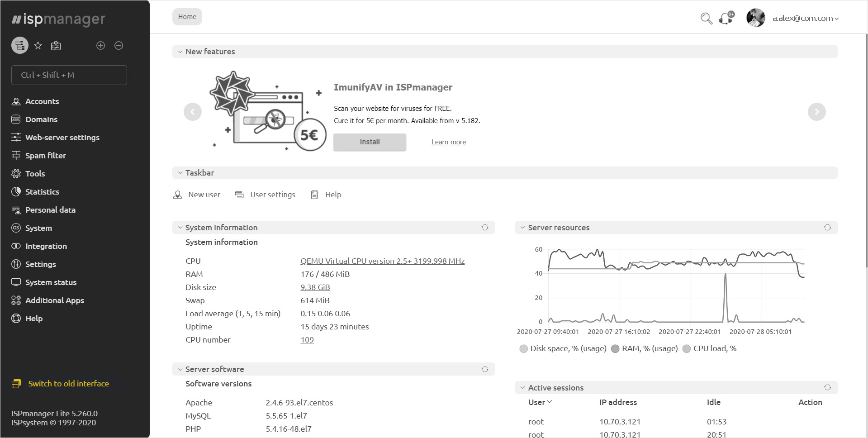This screenshot has width=868, height=438.
Task: Open the a.alex@com.com account dropdown
Action: point(805,18)
